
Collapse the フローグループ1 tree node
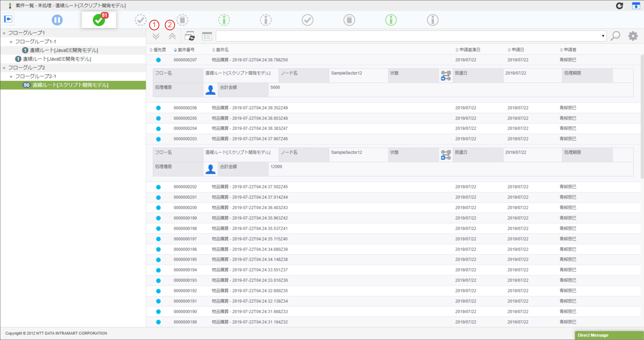(x=4, y=33)
